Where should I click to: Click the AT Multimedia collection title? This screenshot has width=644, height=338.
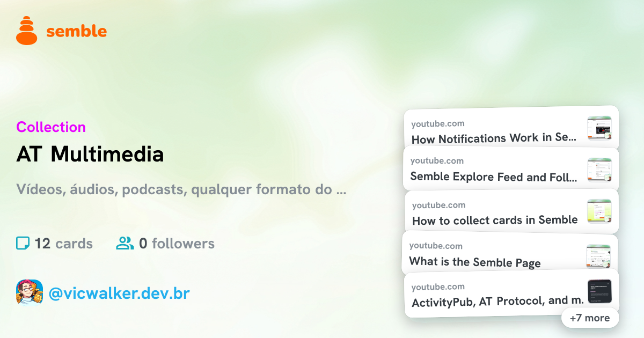click(x=90, y=155)
